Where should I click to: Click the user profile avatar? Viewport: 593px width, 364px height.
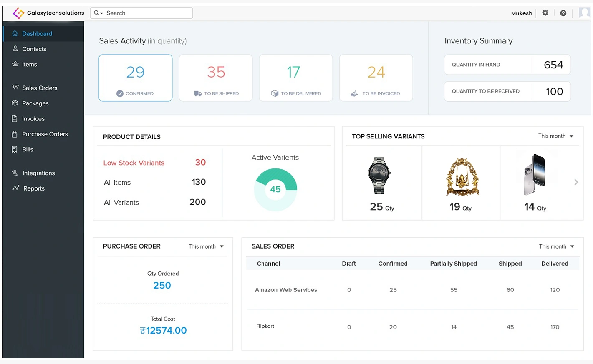click(x=584, y=13)
